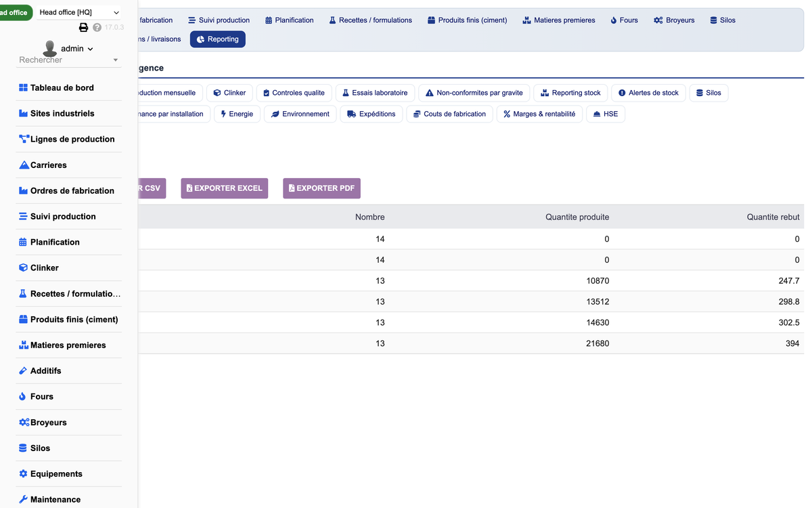Open Recettes / formulations top tab
Viewport: 812px width, 508px height.
[x=370, y=20]
